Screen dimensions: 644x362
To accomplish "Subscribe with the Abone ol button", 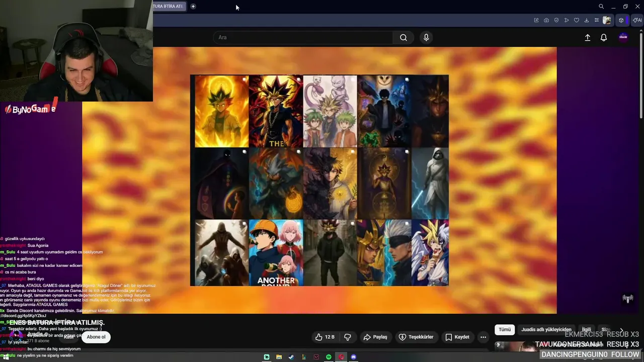I will (96, 337).
